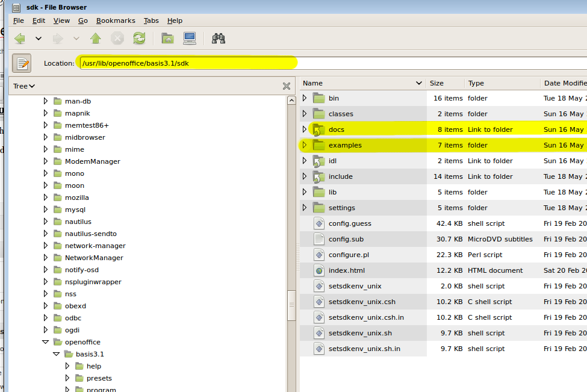Open the Tabs menu
This screenshot has width=587, height=392.
[151, 20]
